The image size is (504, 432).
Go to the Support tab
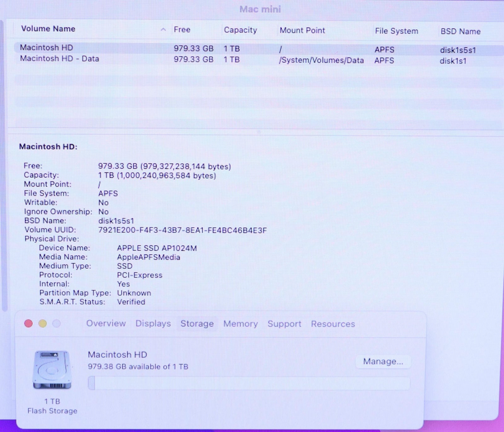pyautogui.click(x=284, y=324)
